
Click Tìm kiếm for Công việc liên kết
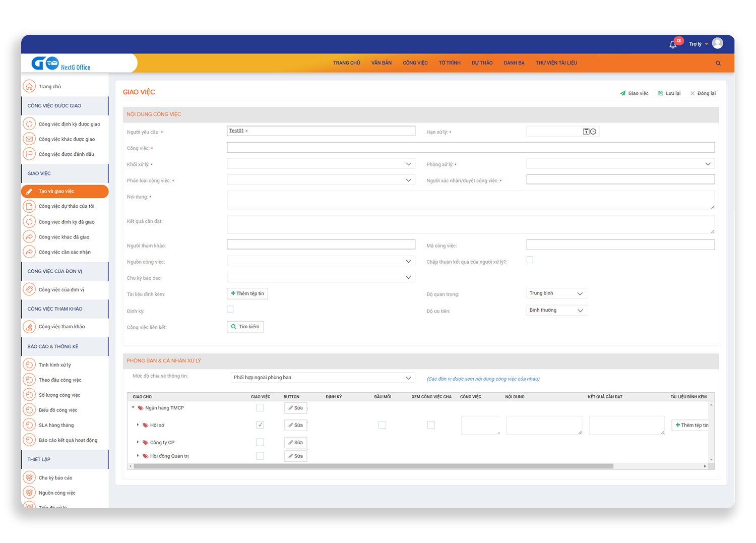(x=245, y=327)
